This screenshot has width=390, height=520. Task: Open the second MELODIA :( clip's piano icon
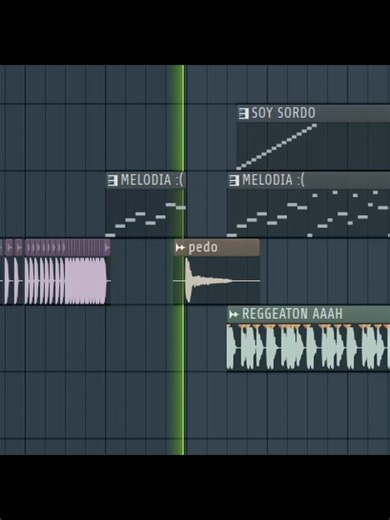(234, 180)
